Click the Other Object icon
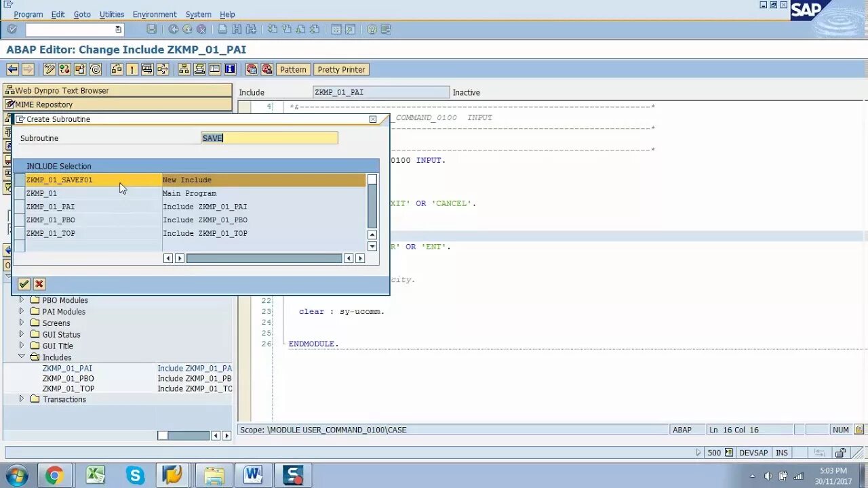 pyautogui.click(x=80, y=69)
